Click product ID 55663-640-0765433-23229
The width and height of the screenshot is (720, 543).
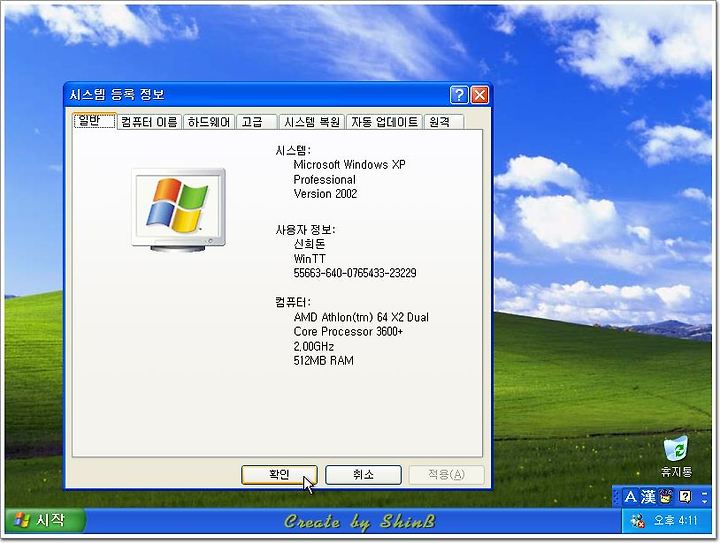tap(355, 273)
